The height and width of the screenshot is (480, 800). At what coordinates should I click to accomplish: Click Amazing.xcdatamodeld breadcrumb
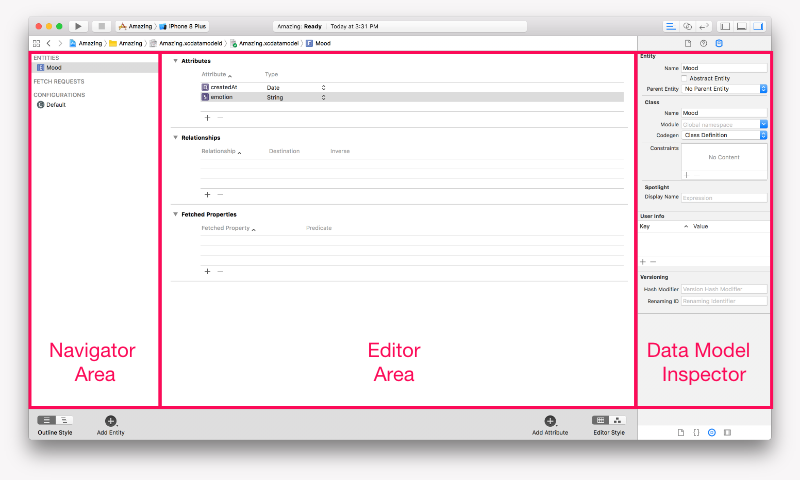click(x=186, y=43)
